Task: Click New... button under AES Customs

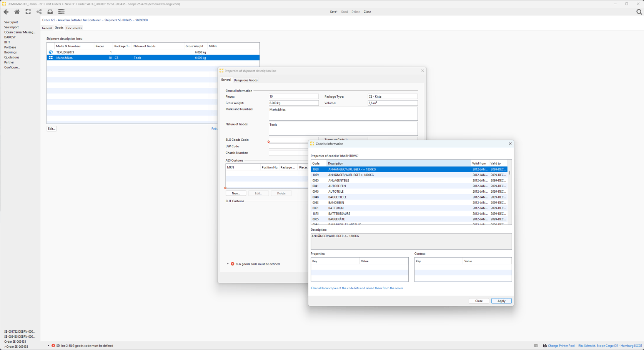Action: click(x=236, y=193)
